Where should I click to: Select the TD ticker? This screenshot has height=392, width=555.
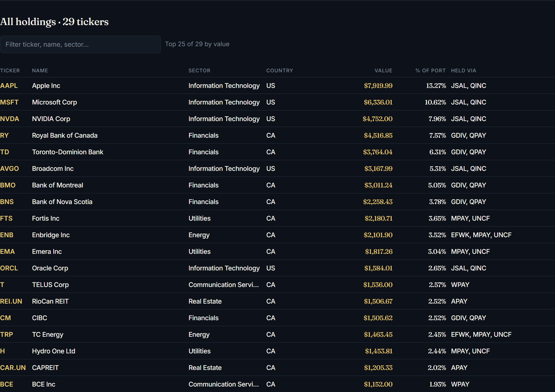click(x=5, y=152)
